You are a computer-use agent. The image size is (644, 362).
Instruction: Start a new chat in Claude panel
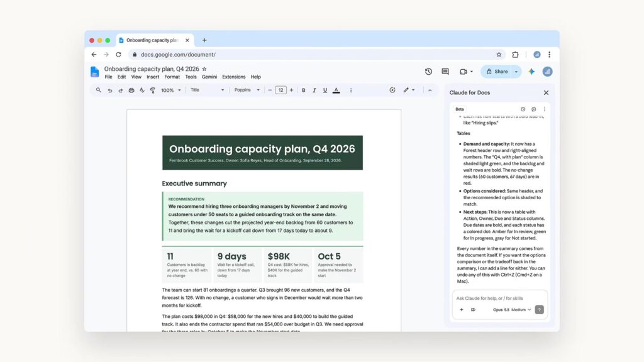click(x=533, y=109)
